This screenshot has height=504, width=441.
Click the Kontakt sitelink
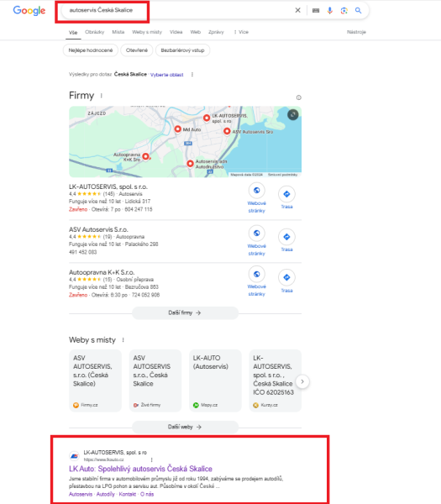tap(128, 495)
